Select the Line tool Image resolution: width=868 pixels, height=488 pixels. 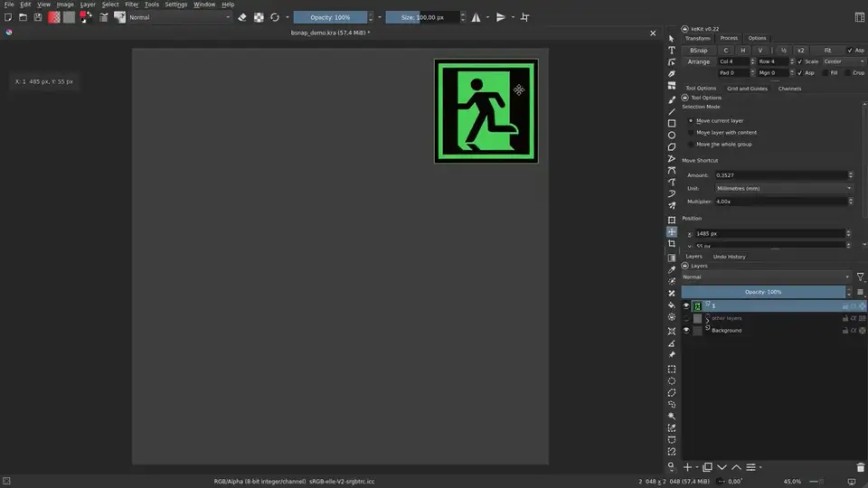pos(672,112)
